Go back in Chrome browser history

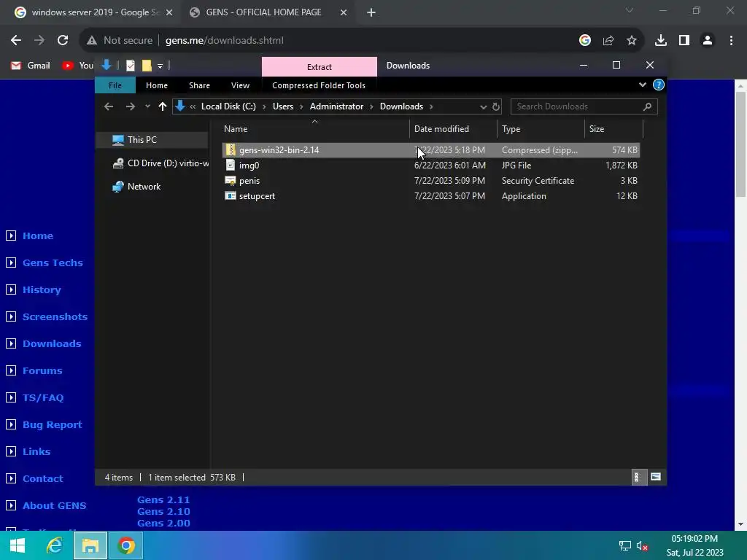coord(16,41)
